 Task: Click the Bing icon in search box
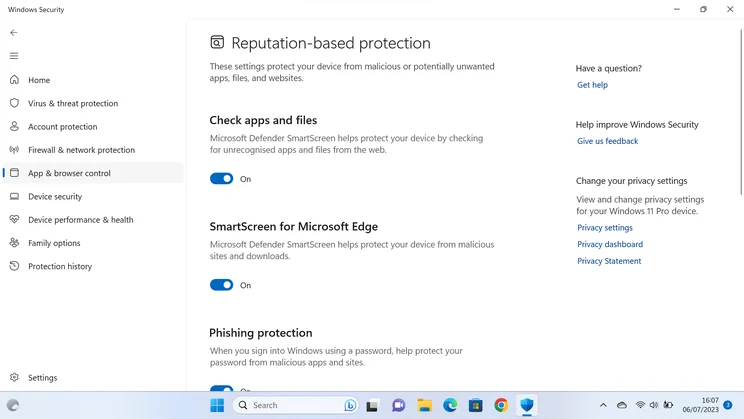click(350, 405)
